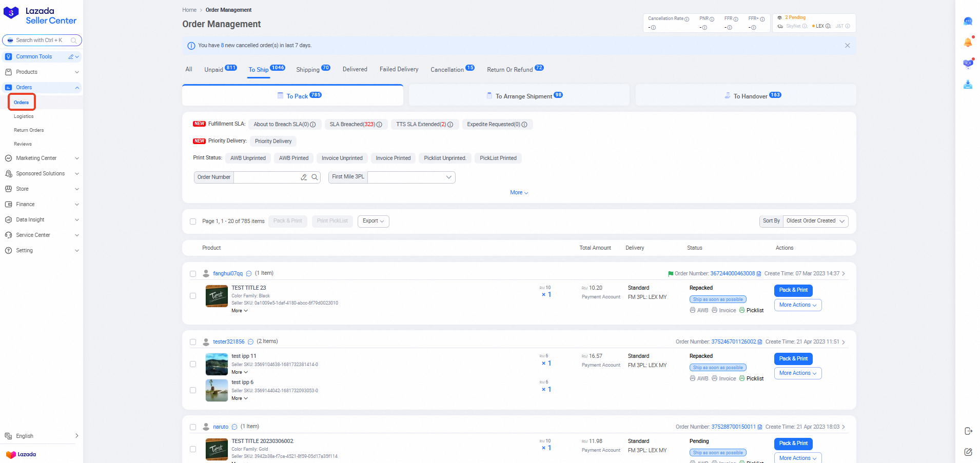Toggle the select-all checkbox beside Page 1
The image size is (980, 463).
click(193, 222)
